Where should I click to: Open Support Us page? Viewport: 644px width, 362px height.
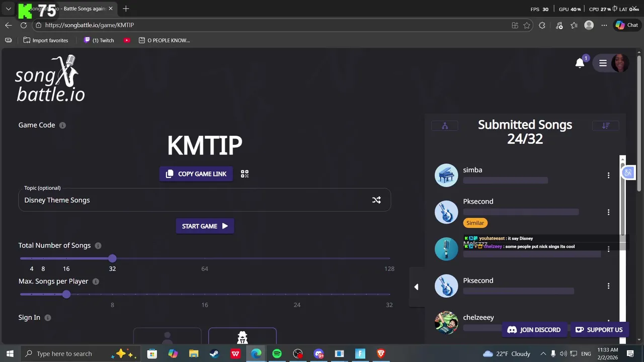click(599, 330)
